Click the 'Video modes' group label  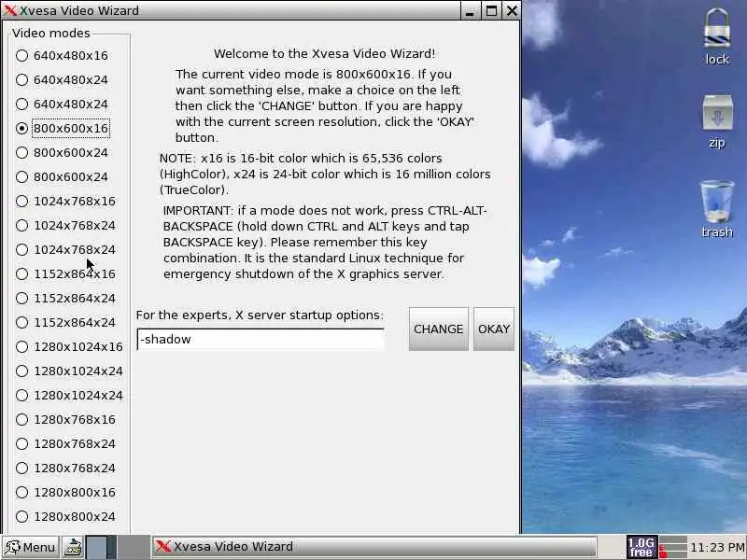[x=51, y=33]
